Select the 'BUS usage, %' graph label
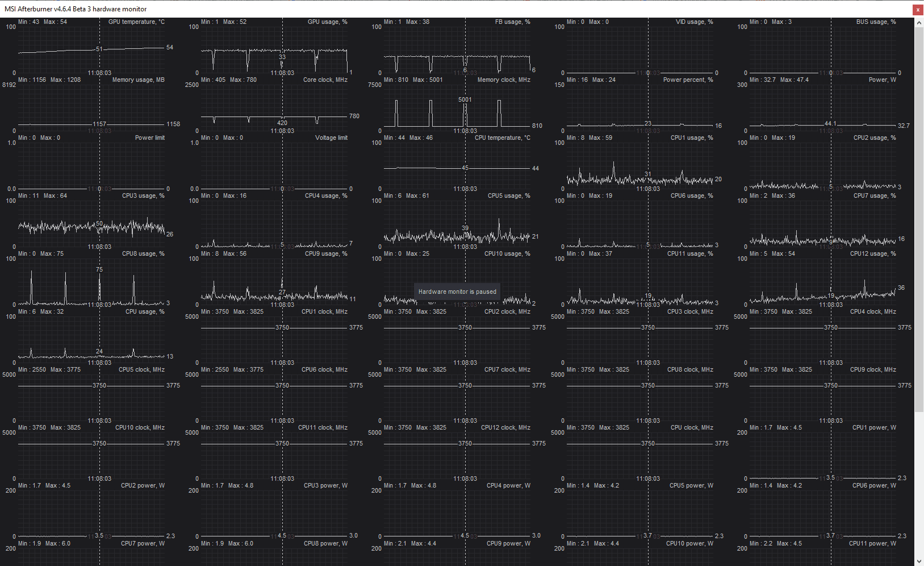Image resolution: width=924 pixels, height=566 pixels. pyautogui.click(x=876, y=22)
